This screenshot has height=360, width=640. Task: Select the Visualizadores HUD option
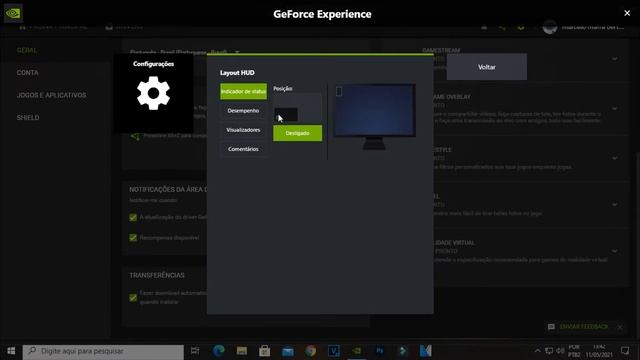coord(243,130)
